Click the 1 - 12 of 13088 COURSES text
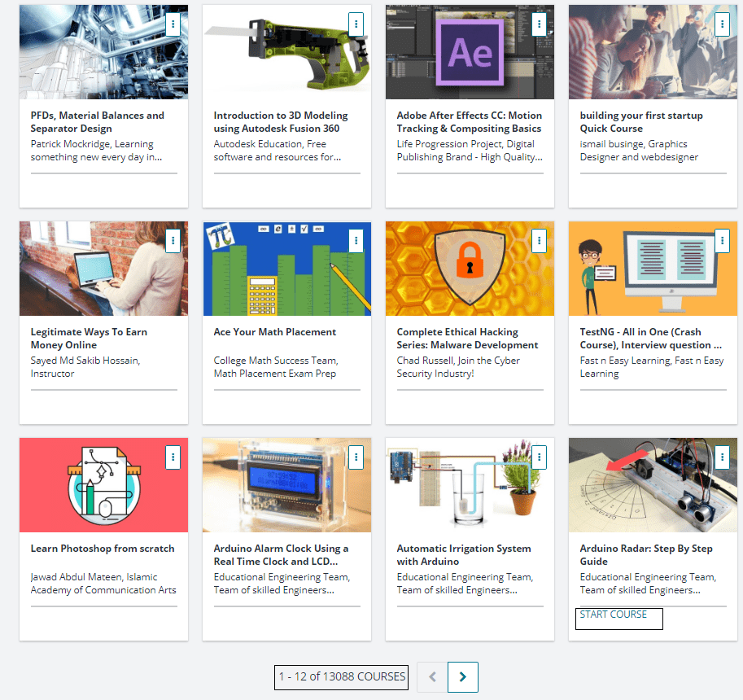 tap(342, 676)
